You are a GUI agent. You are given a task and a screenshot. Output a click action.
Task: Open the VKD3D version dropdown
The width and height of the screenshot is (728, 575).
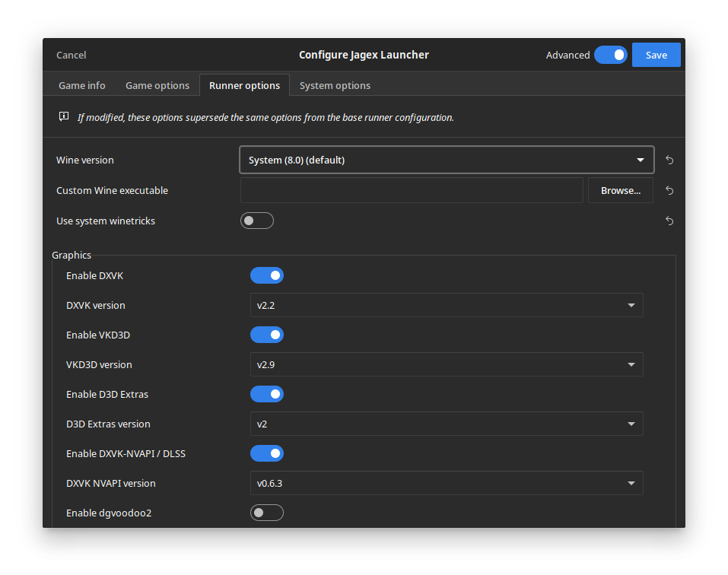coord(447,365)
